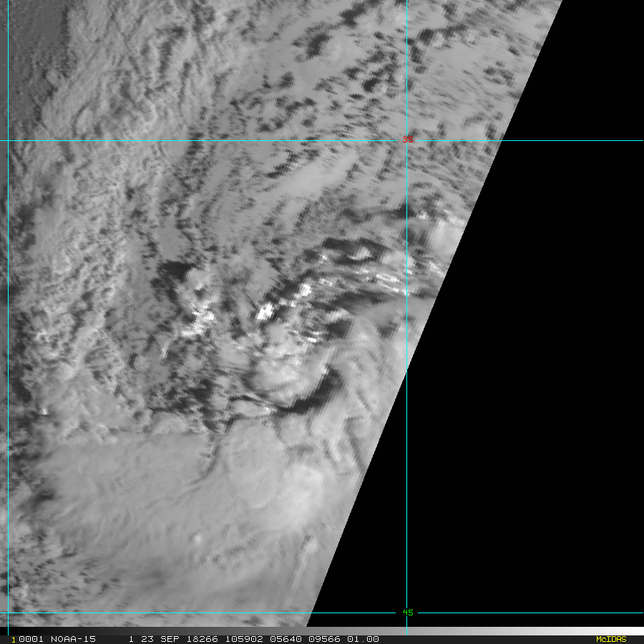Click the 09566 coordinate value
The width and height of the screenshot is (644, 644).
coord(324,639)
